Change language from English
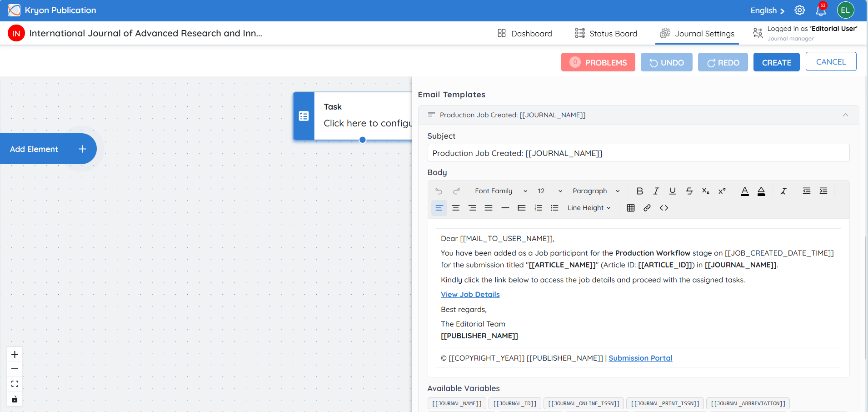The image size is (868, 412). [x=767, y=10]
